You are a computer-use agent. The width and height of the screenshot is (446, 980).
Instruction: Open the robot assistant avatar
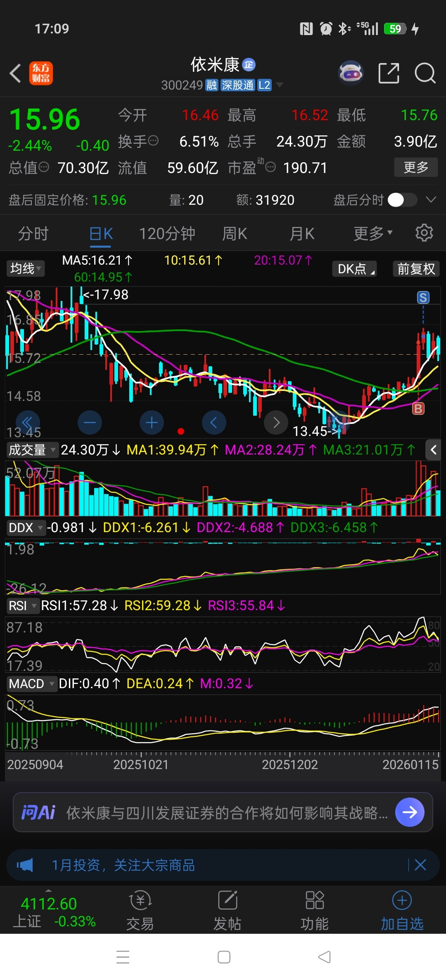tap(351, 73)
